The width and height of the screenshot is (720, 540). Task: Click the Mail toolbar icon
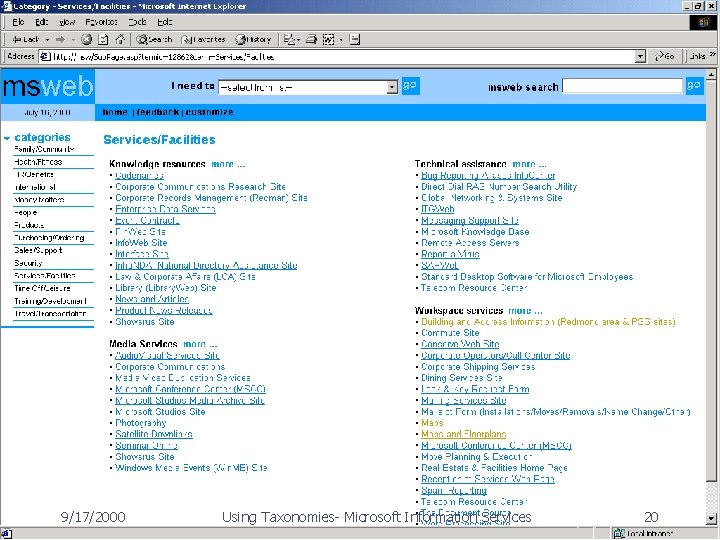[290, 39]
